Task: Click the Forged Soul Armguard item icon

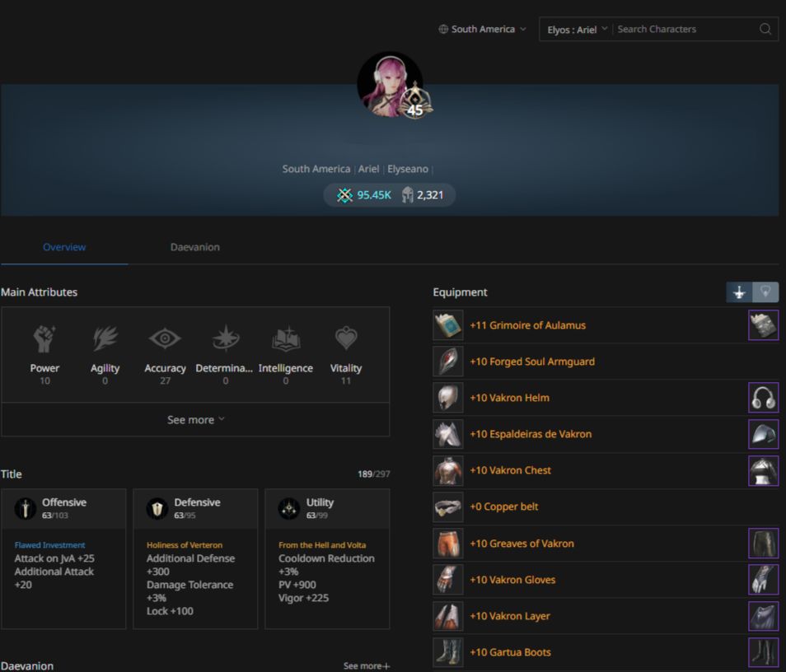Action: (448, 362)
